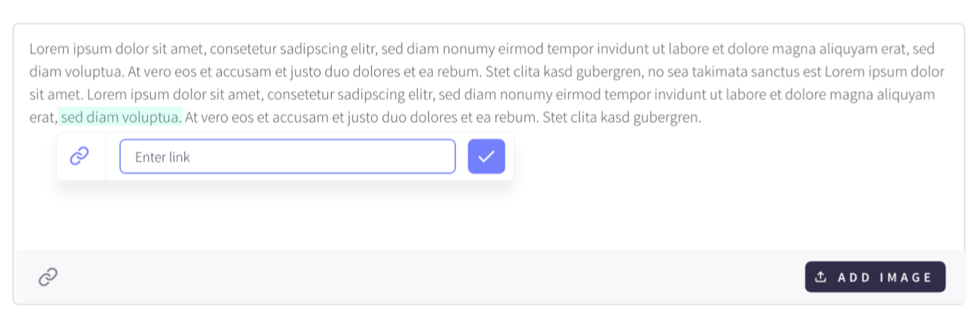The width and height of the screenshot is (980, 328).
Task: Confirm link with the checkmark button
Action: pyautogui.click(x=486, y=157)
